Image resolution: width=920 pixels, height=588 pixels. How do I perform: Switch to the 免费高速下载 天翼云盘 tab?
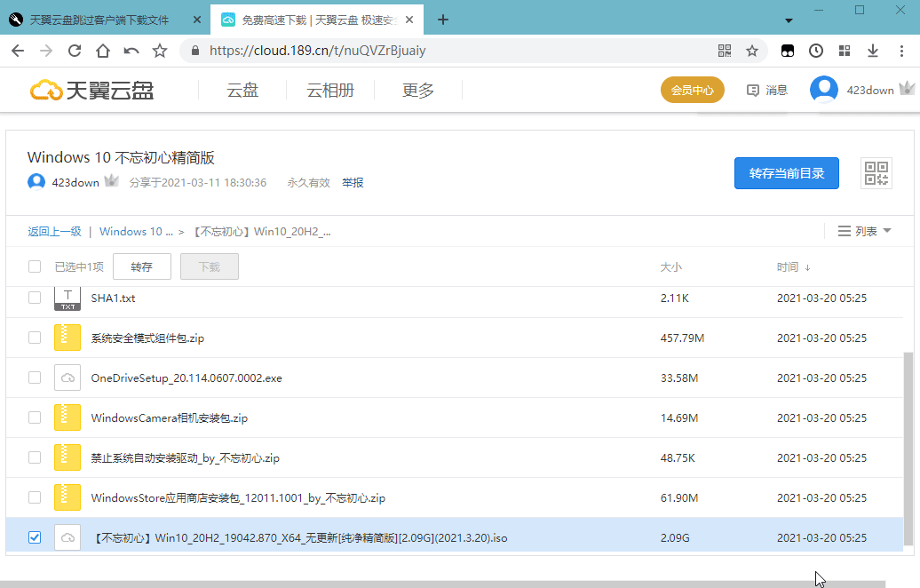[x=317, y=20]
